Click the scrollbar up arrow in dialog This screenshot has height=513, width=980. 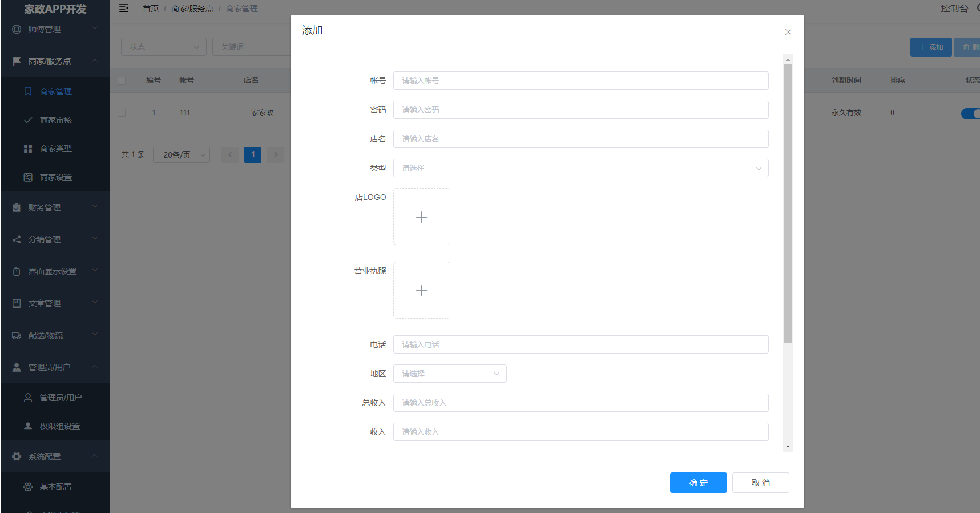[788, 59]
